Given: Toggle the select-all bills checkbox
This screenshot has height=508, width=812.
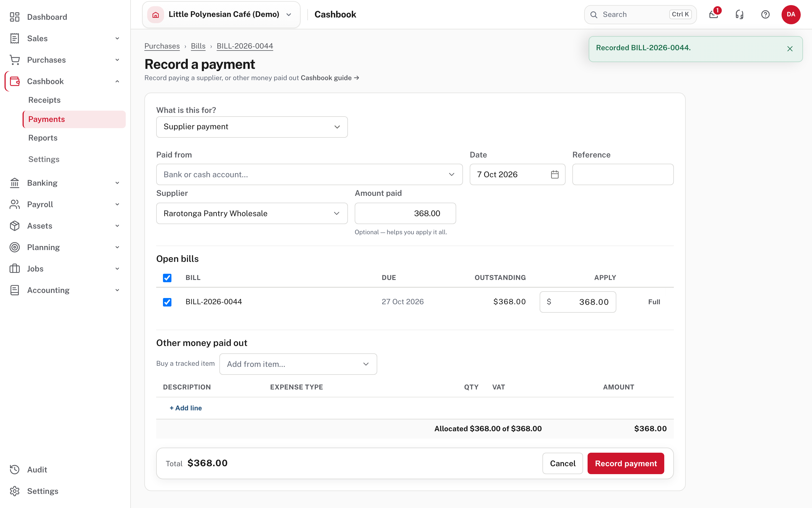Looking at the screenshot, I should pos(167,278).
